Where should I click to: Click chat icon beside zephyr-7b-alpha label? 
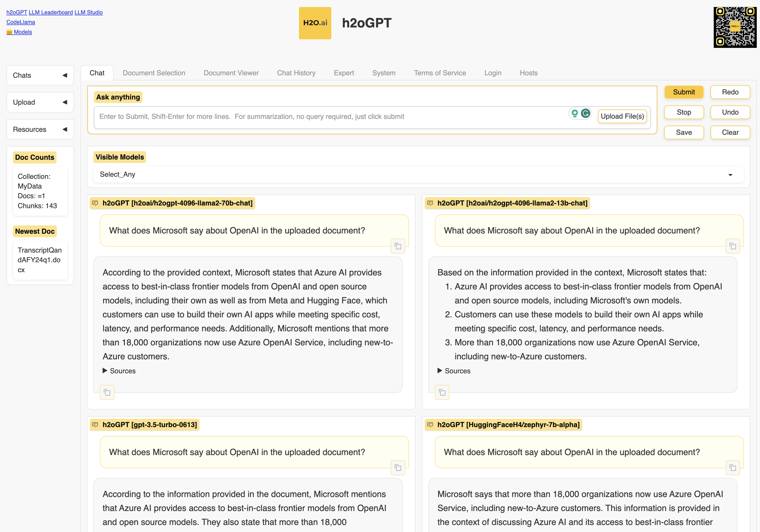[x=430, y=425]
